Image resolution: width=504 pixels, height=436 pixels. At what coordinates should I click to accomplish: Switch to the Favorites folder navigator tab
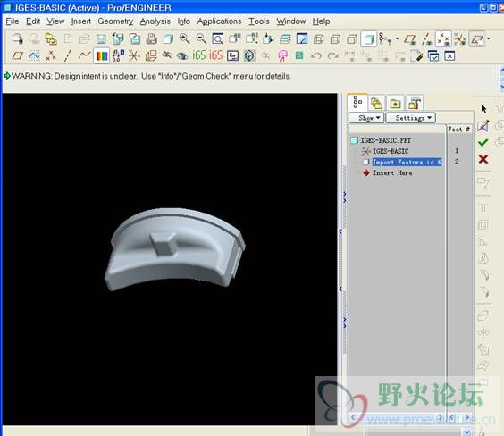click(395, 103)
